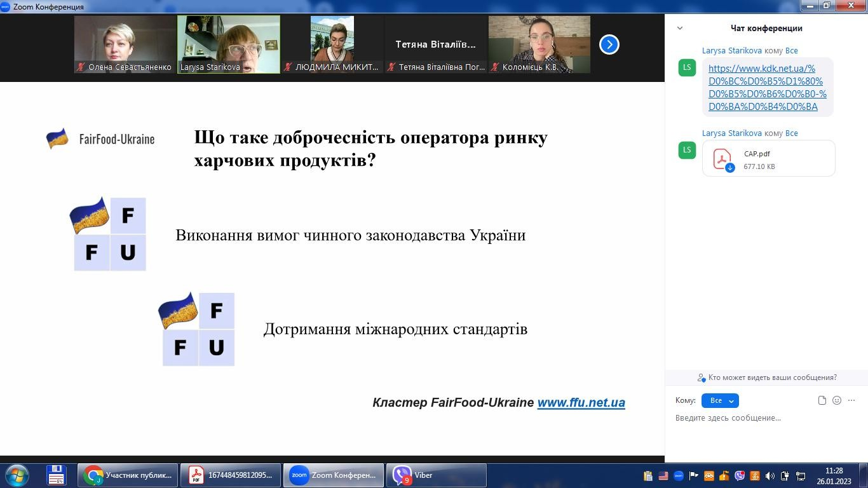Open Viber icon in system tray
The width and height of the screenshot is (868, 488).
(740, 475)
